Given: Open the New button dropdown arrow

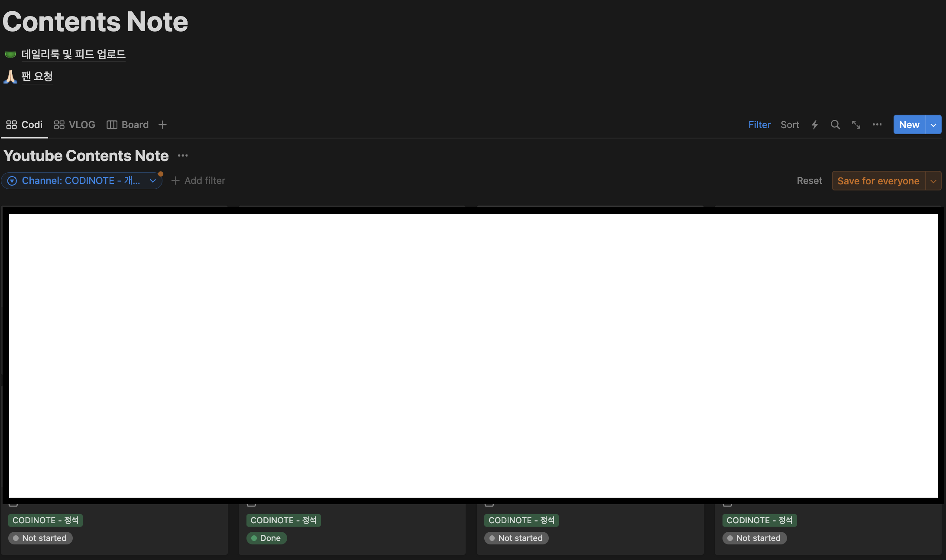Looking at the screenshot, I should (933, 125).
